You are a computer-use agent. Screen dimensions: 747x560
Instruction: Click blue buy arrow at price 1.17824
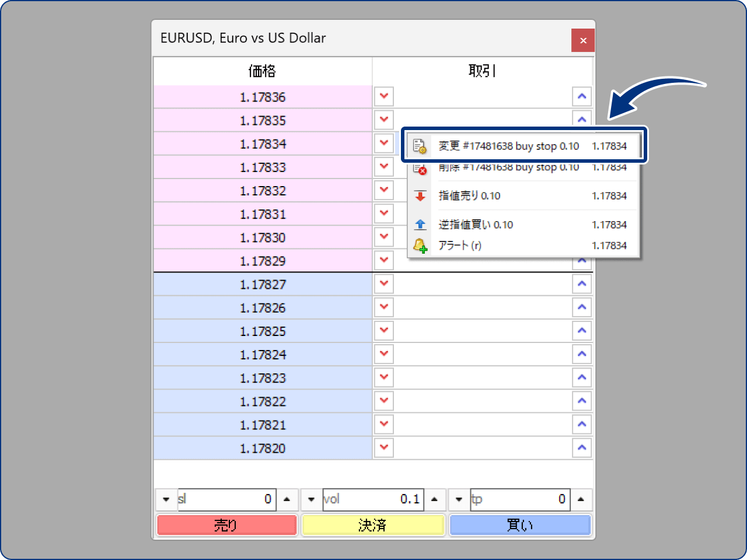[x=582, y=354]
